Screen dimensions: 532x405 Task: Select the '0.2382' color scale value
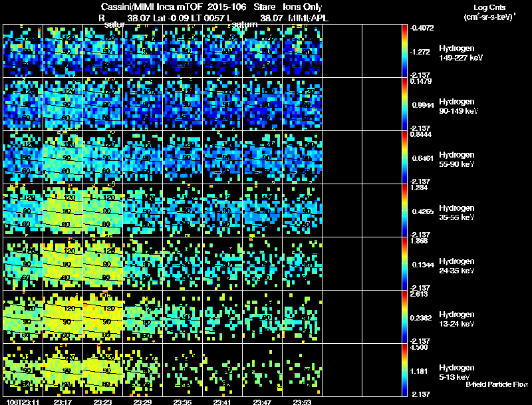coord(421,318)
